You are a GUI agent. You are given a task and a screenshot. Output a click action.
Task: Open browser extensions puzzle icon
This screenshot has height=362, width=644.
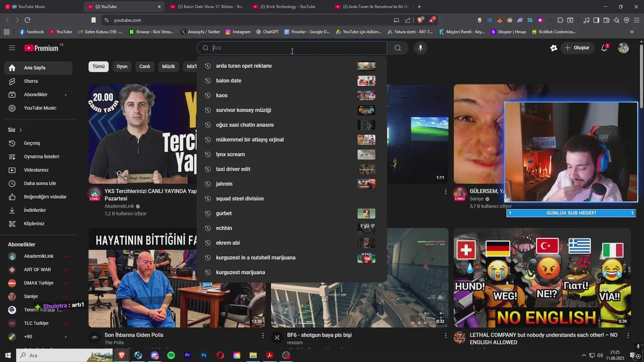560,20
